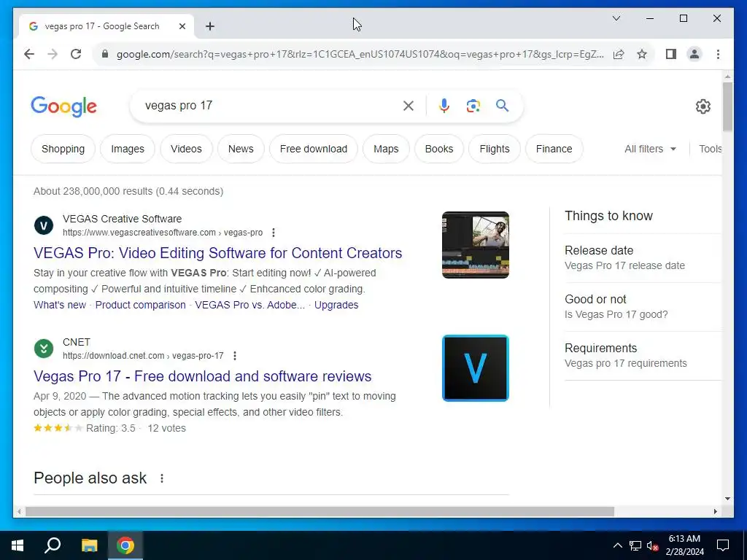Open the CNET green favicon
Viewport: 747px width, 560px height.
pyautogui.click(x=44, y=349)
